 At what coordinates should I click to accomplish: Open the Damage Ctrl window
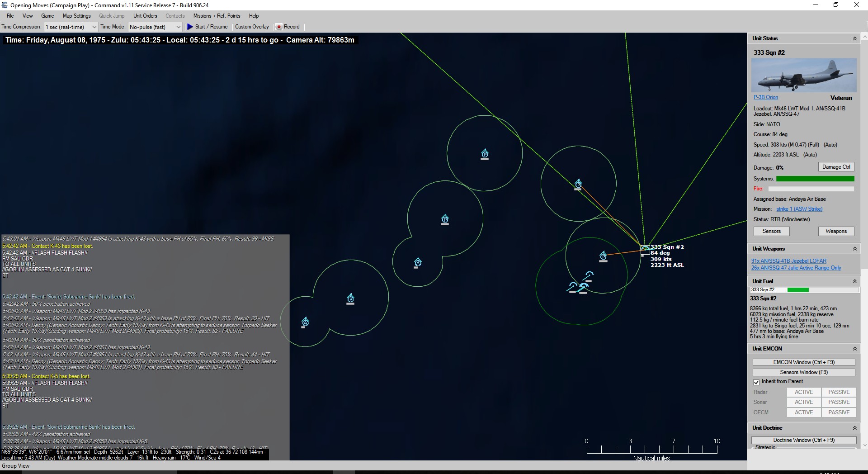pyautogui.click(x=836, y=167)
